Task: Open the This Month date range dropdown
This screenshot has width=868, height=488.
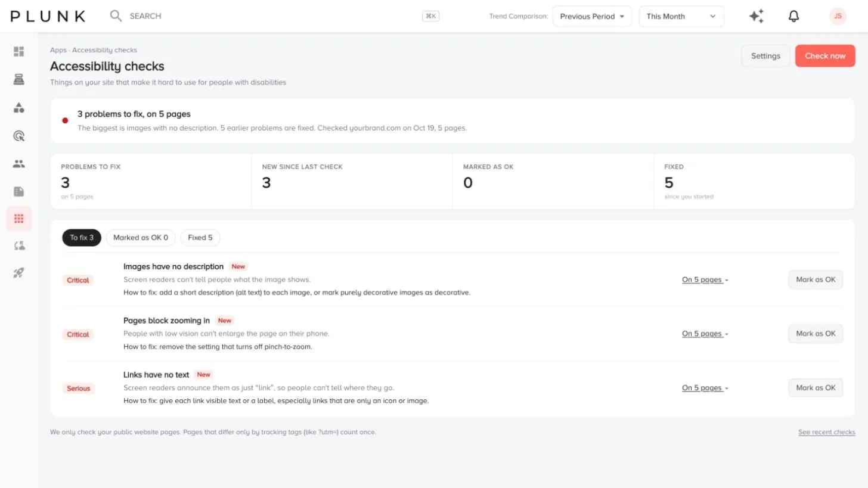Action: [x=681, y=16]
